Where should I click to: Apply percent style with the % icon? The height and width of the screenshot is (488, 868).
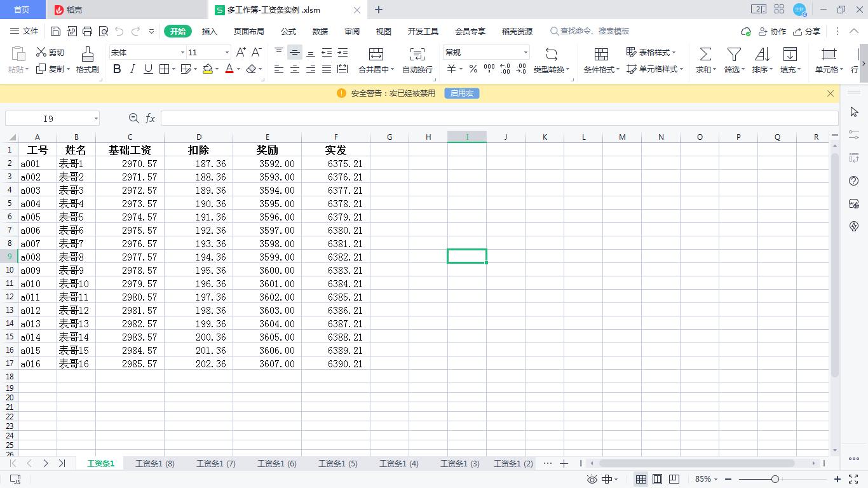coord(473,69)
